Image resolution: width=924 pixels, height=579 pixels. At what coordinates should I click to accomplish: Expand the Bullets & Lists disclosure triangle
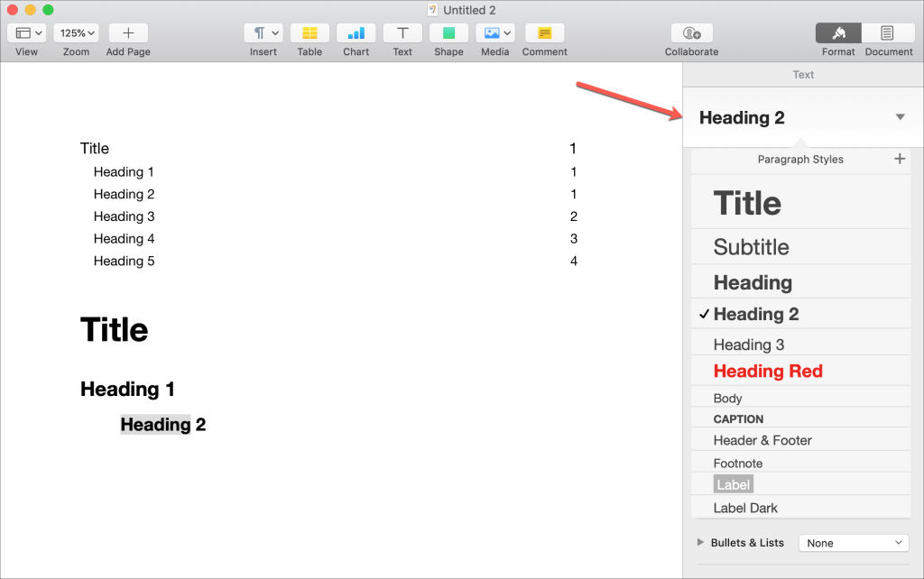coord(701,543)
